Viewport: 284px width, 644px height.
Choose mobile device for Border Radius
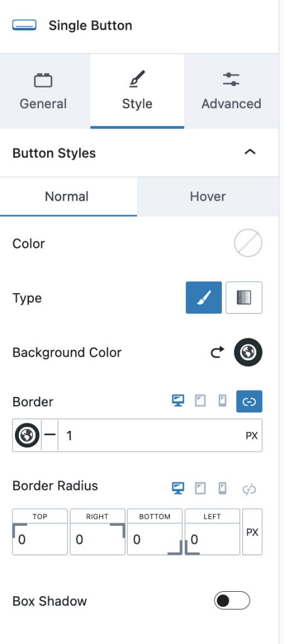(222, 488)
